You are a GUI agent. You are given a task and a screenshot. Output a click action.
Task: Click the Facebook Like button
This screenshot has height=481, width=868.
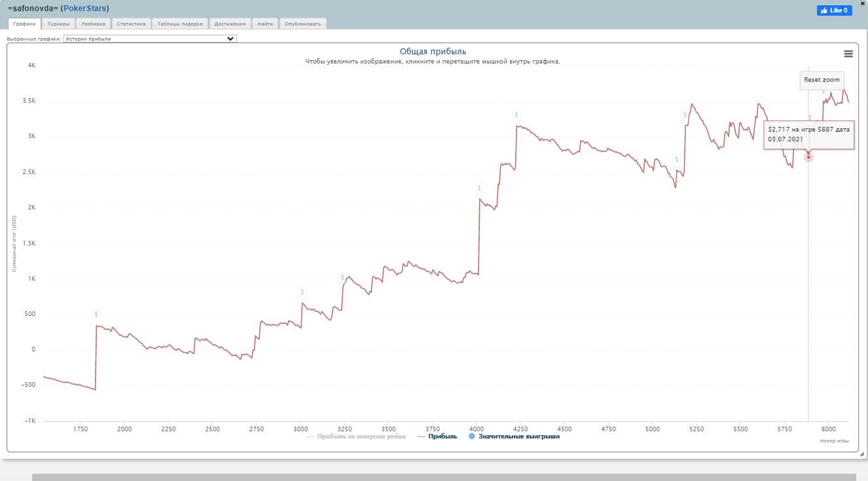point(834,10)
